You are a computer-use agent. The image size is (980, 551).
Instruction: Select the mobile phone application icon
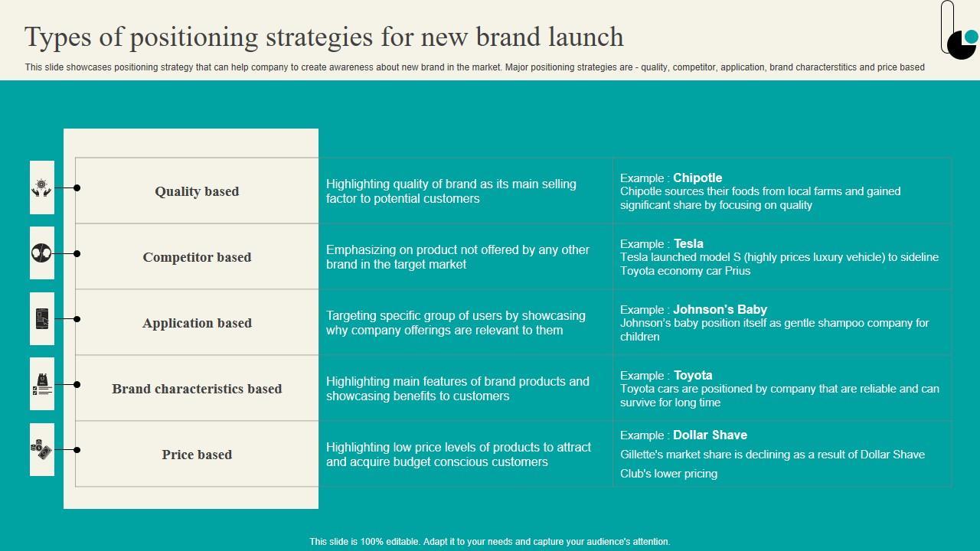point(42,318)
